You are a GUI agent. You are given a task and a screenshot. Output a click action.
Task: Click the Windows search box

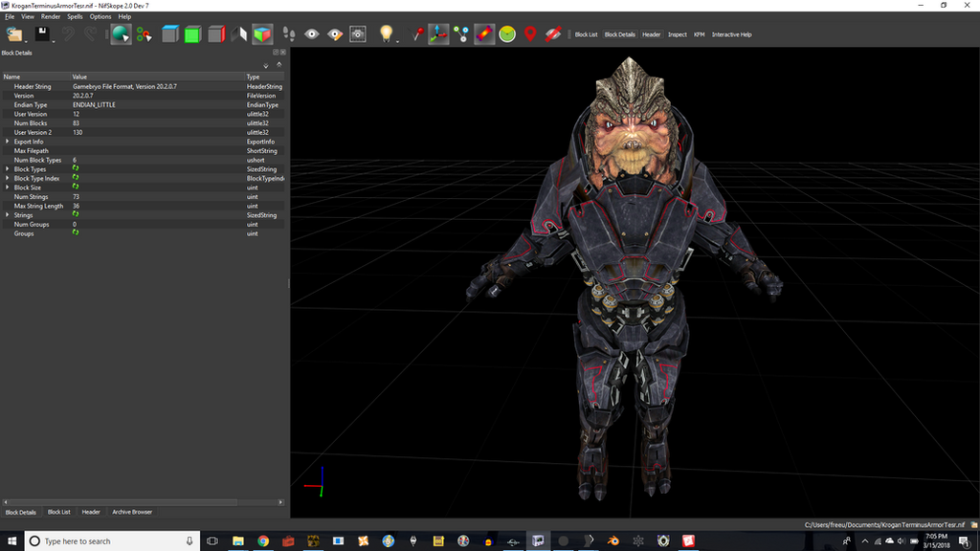(113, 541)
